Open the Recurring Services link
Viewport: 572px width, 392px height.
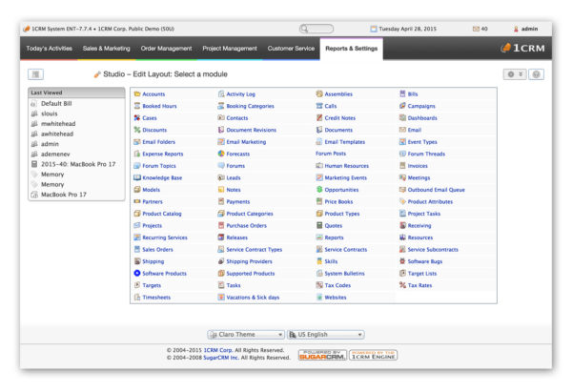(165, 237)
